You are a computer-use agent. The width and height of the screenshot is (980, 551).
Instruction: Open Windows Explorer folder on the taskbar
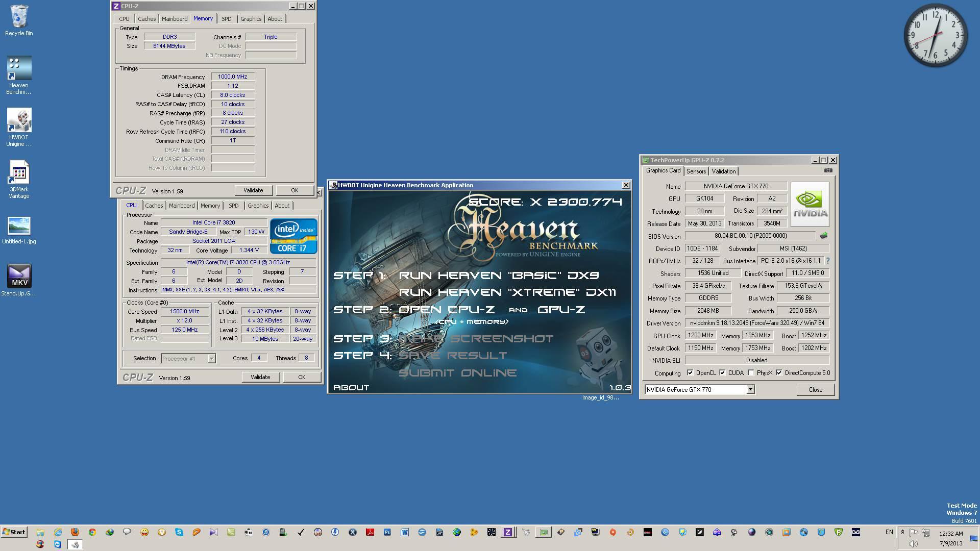(40, 532)
